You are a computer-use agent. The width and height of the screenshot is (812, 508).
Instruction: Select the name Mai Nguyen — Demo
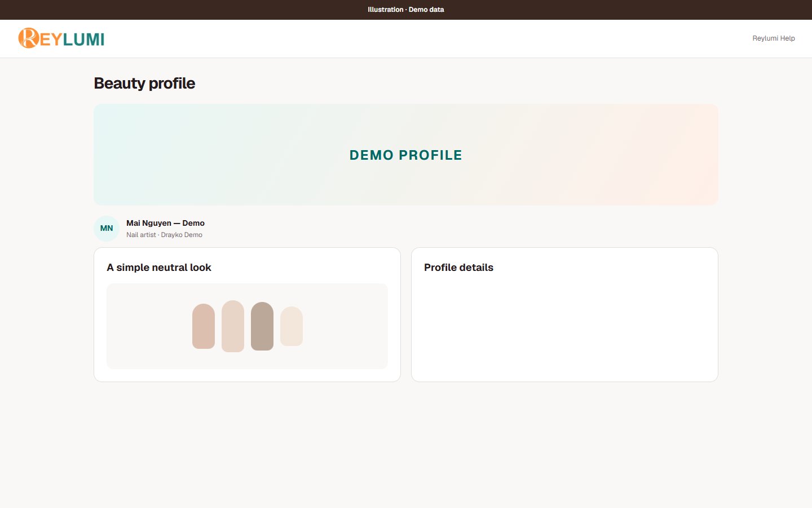pos(165,223)
